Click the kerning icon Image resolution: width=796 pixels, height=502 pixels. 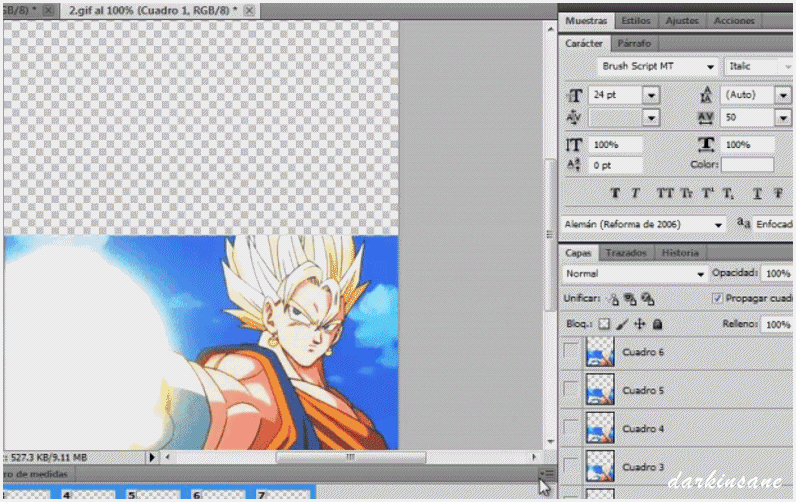pyautogui.click(x=573, y=117)
